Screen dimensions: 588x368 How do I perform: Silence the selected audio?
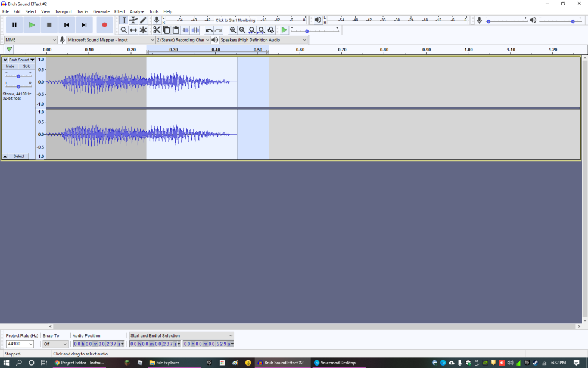(x=195, y=30)
